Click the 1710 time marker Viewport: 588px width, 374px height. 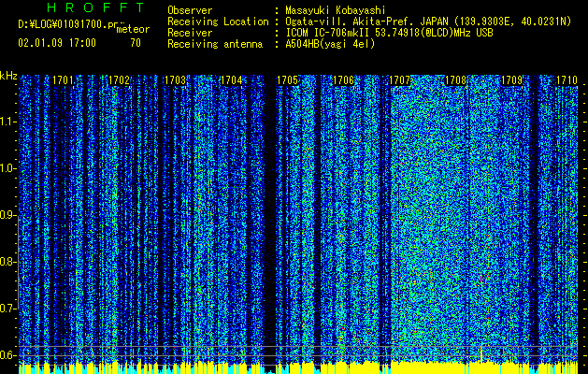tap(566, 80)
